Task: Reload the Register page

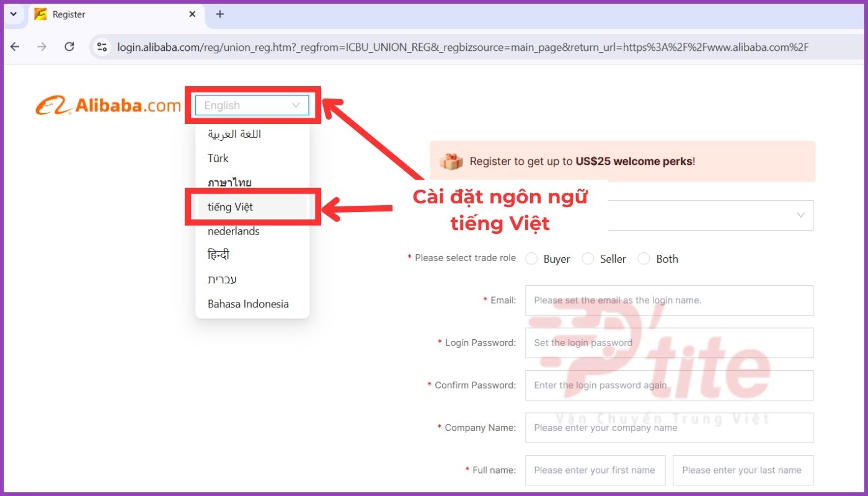Action: click(x=69, y=46)
